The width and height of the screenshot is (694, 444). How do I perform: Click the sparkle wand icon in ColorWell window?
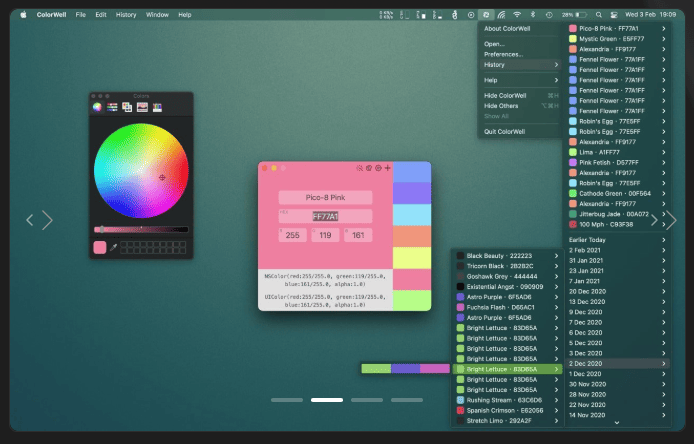point(359,168)
